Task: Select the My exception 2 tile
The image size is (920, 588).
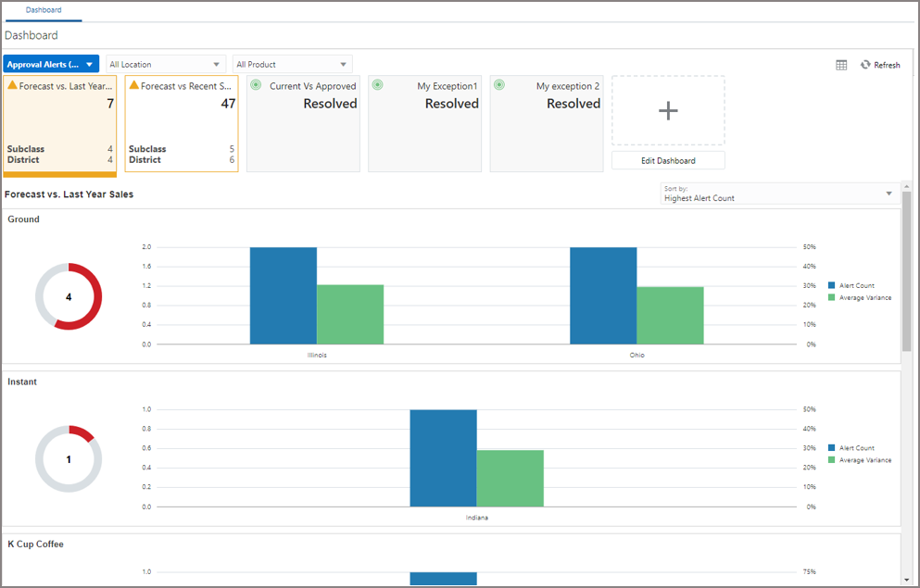Action: [546, 123]
